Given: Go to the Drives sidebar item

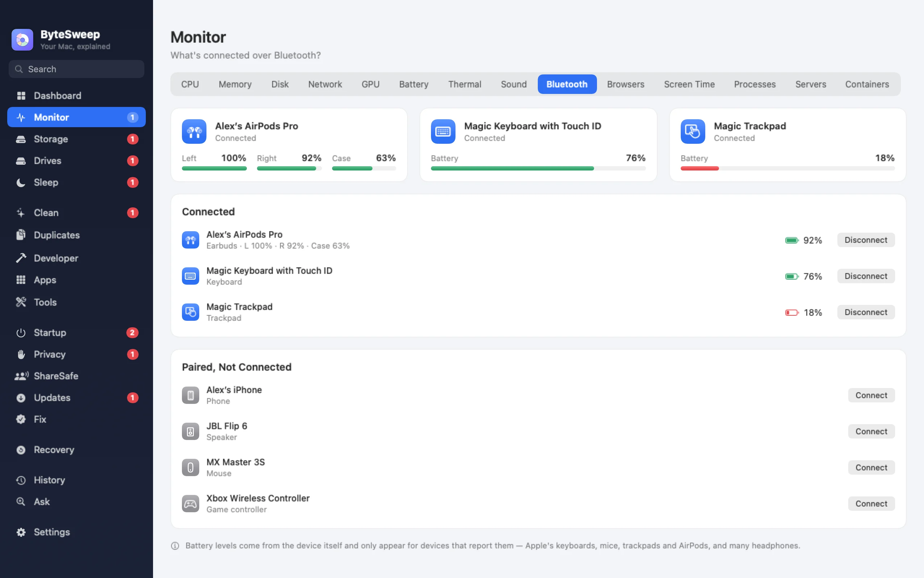Looking at the screenshot, I should [x=77, y=160].
